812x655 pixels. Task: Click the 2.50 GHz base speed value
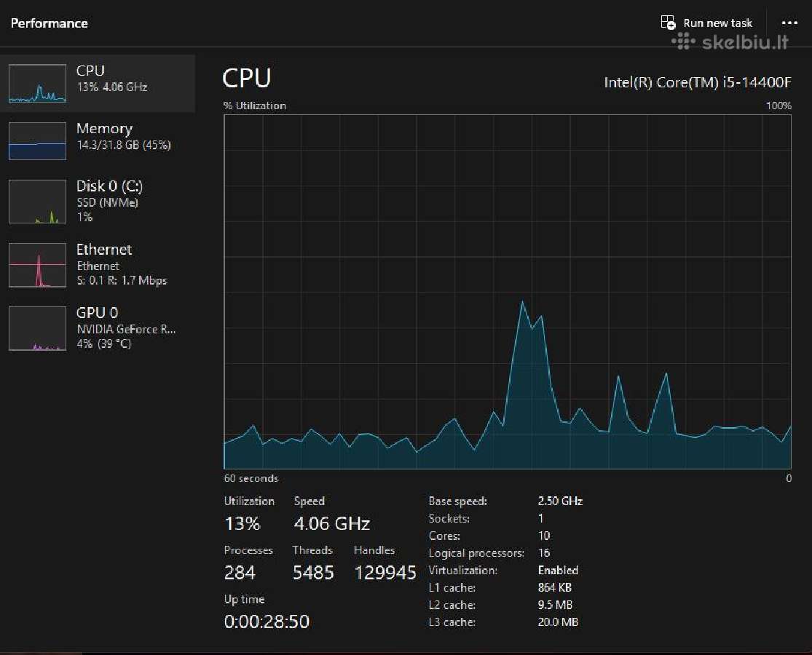coord(560,501)
